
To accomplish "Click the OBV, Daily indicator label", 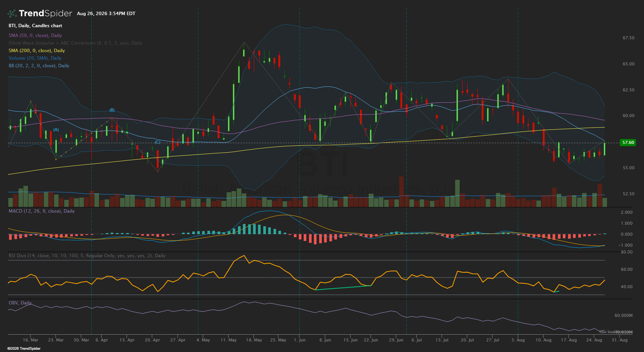I will click(x=20, y=303).
